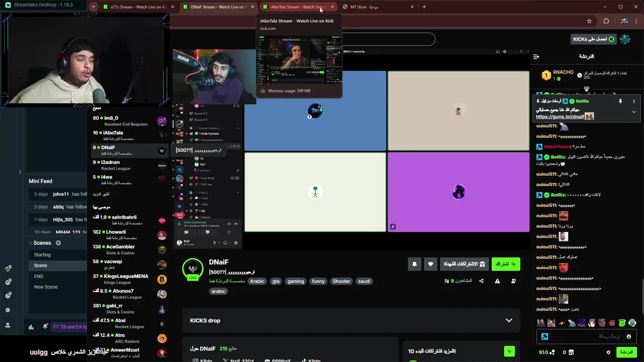Click the bell notification button for DNaiF

click(x=414, y=264)
